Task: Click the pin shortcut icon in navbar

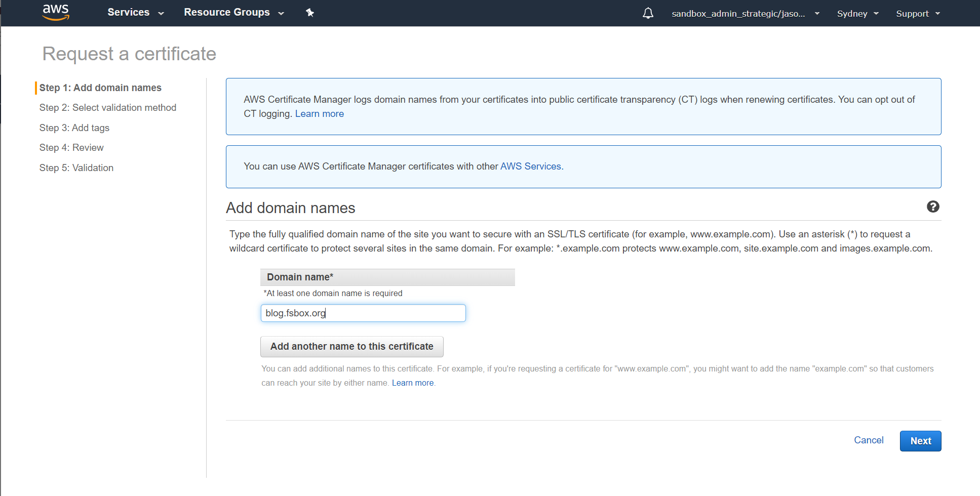Action: 310,13
